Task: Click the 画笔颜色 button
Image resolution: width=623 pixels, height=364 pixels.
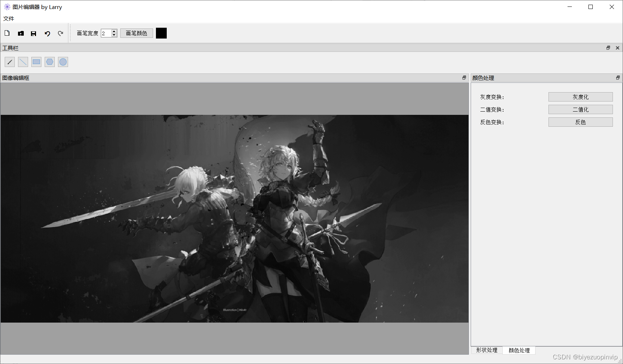Action: tap(136, 33)
